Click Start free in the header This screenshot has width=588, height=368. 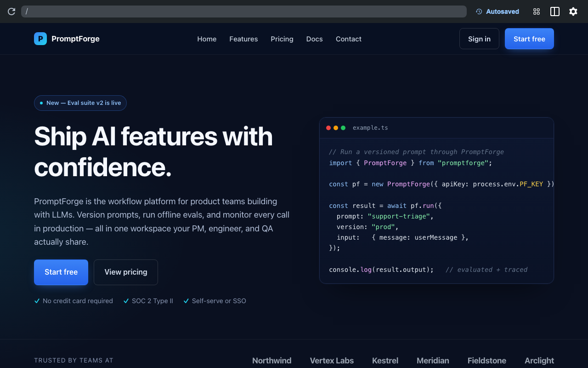(x=529, y=39)
